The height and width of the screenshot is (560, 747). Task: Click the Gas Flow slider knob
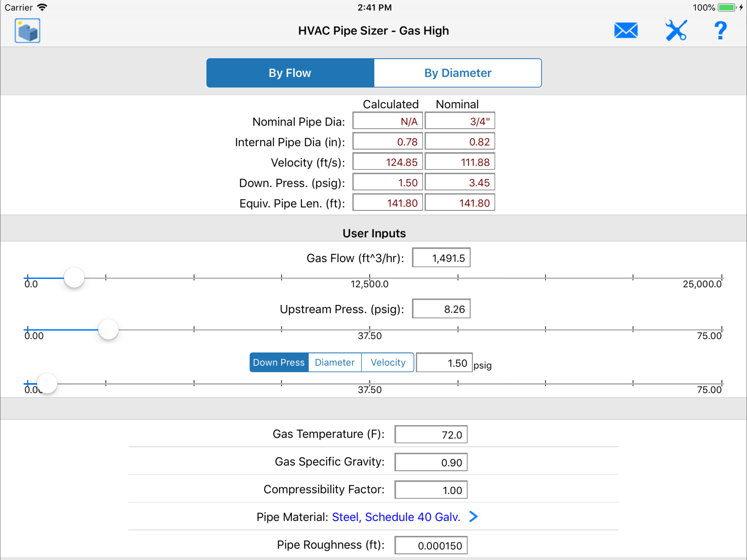[74, 278]
